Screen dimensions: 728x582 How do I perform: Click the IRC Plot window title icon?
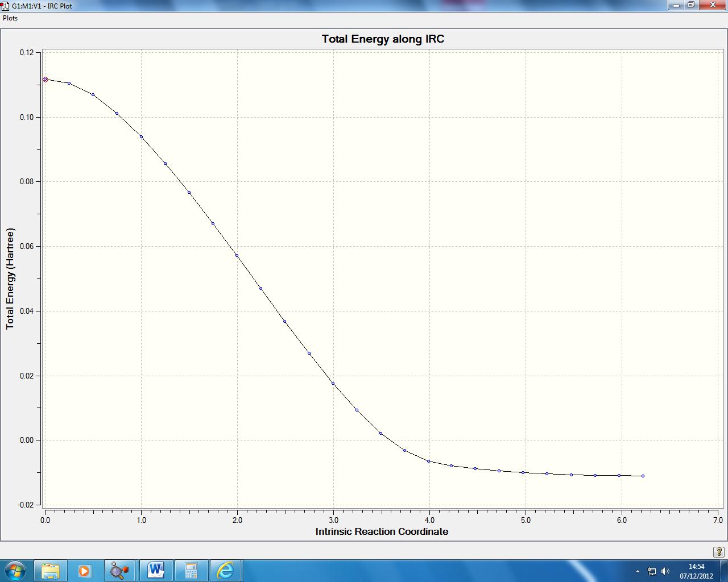pyautogui.click(x=5, y=6)
